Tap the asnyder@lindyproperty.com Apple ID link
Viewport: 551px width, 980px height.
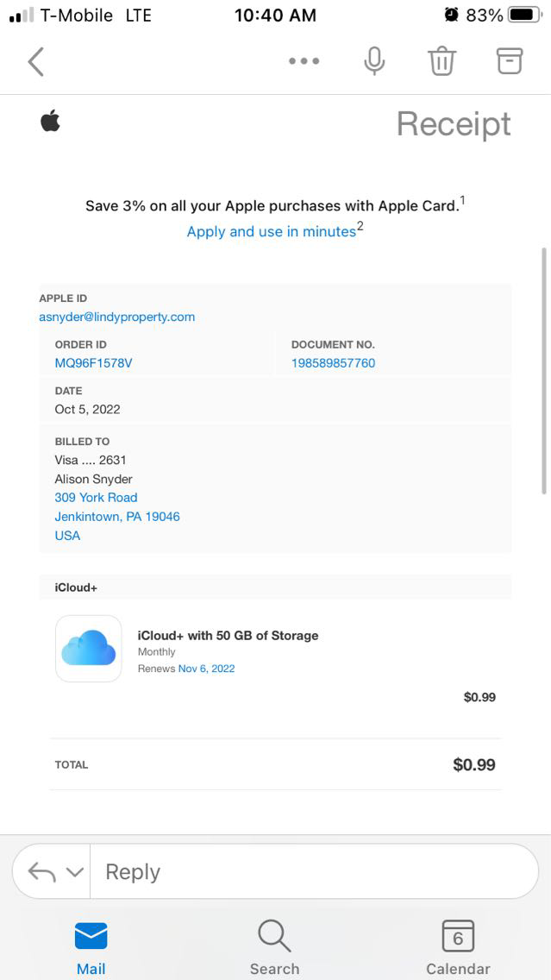click(117, 317)
